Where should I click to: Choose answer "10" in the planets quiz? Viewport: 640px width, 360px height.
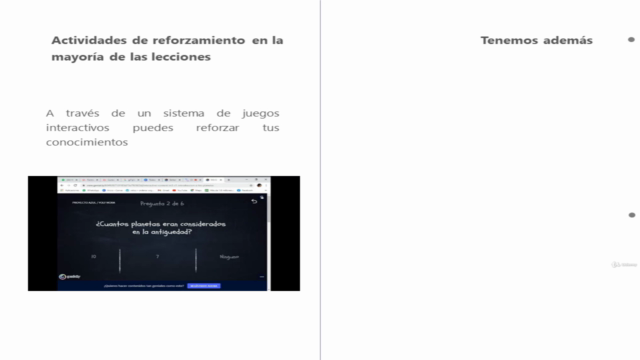tap(93, 257)
